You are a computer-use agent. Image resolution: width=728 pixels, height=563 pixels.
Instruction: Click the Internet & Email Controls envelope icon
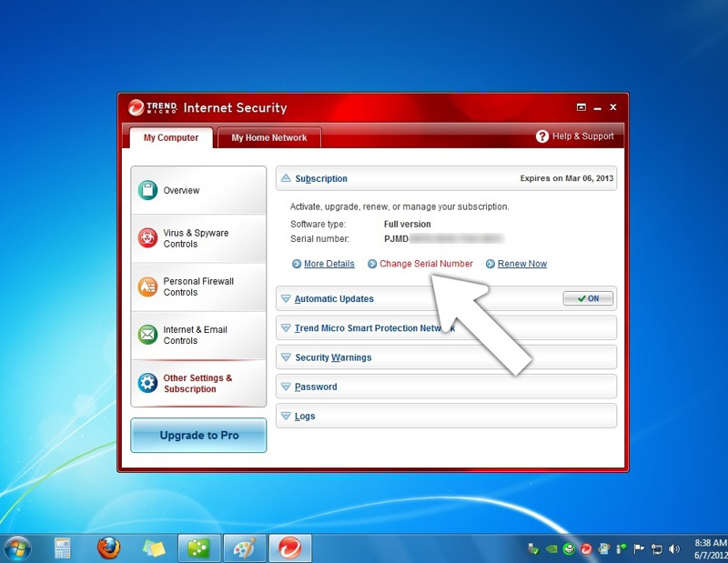click(x=147, y=335)
